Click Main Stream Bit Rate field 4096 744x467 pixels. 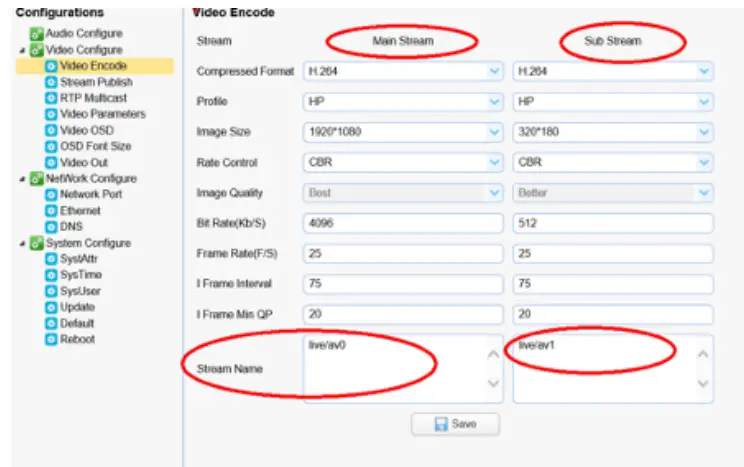(403, 223)
